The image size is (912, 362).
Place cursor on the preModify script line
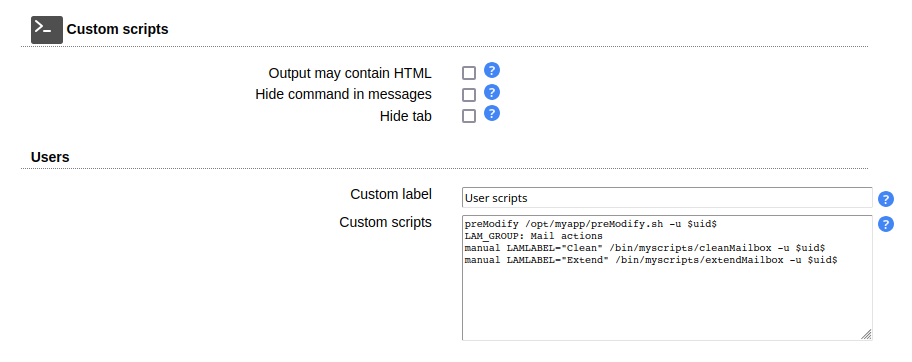tap(594, 224)
